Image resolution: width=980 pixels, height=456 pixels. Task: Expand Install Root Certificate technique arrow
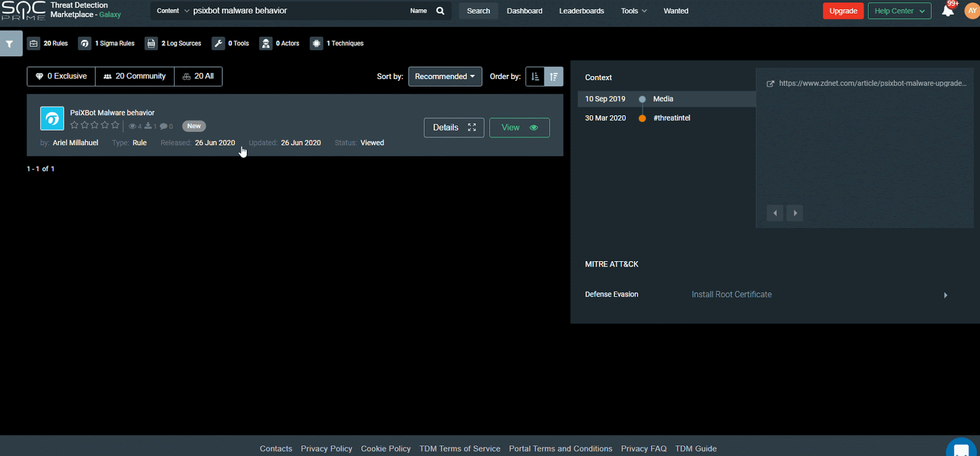(x=946, y=295)
